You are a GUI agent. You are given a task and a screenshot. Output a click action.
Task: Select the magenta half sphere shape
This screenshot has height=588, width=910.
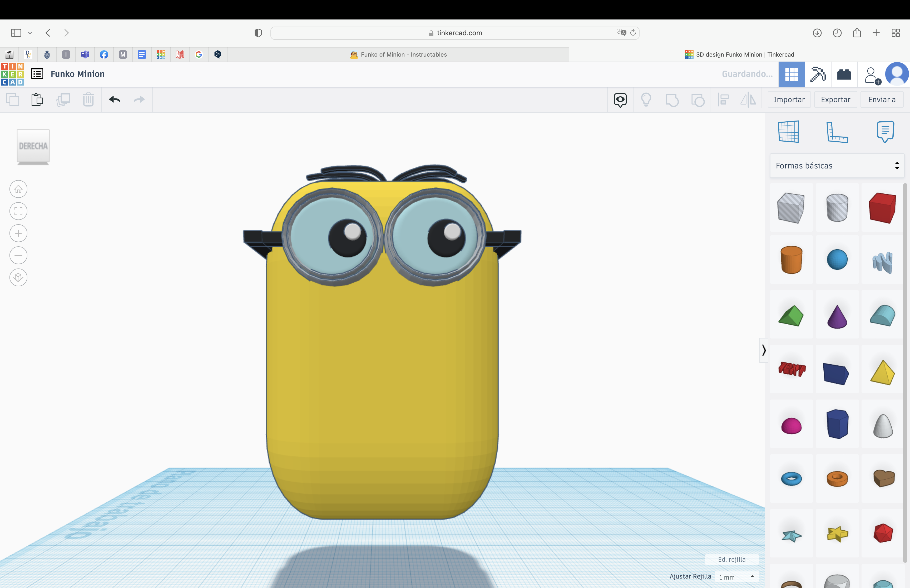pos(791,426)
